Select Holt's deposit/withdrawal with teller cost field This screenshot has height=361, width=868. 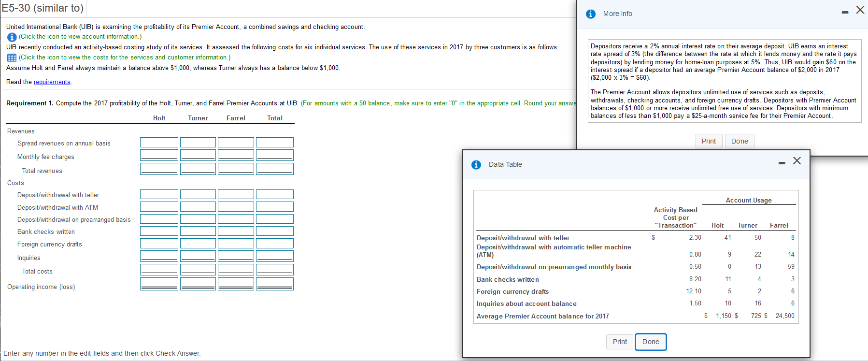[159, 194]
